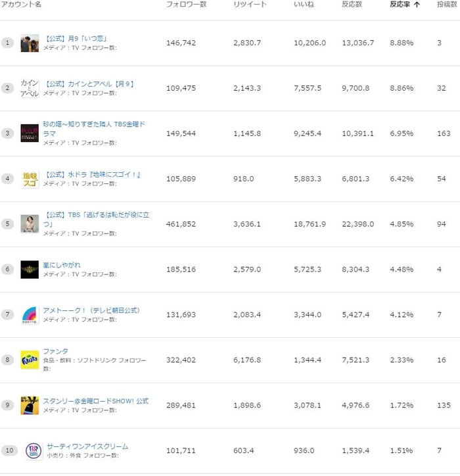This screenshot has width=460, height=476.
Task: Click the 金曜ロードSHOW Stanley avatar
Action: pos(30,405)
